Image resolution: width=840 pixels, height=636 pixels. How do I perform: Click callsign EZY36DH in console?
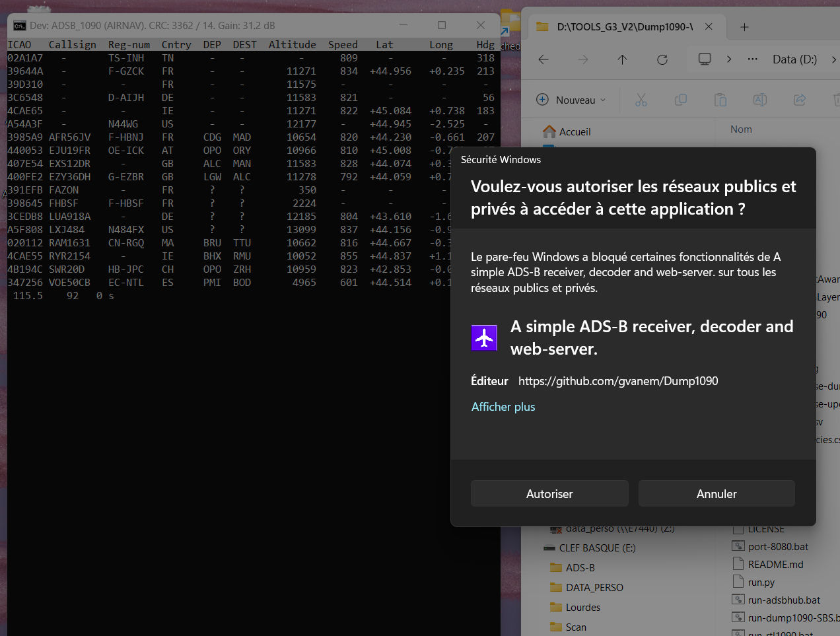70,177
